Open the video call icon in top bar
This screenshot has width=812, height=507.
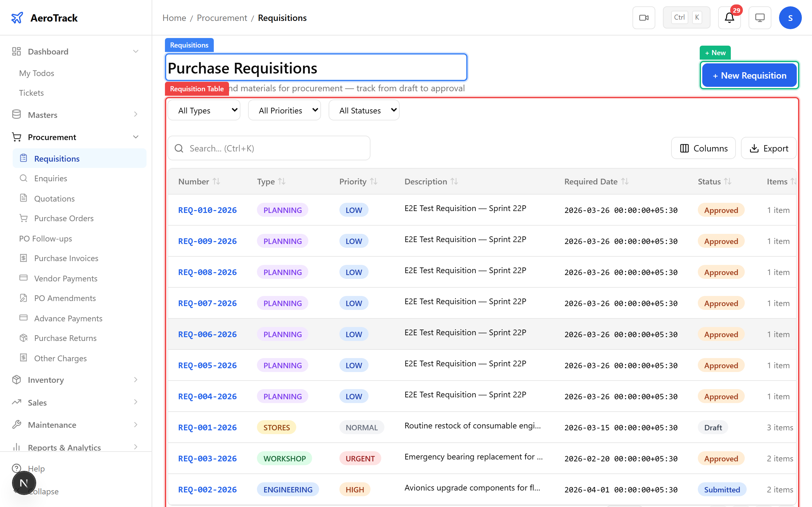click(644, 17)
